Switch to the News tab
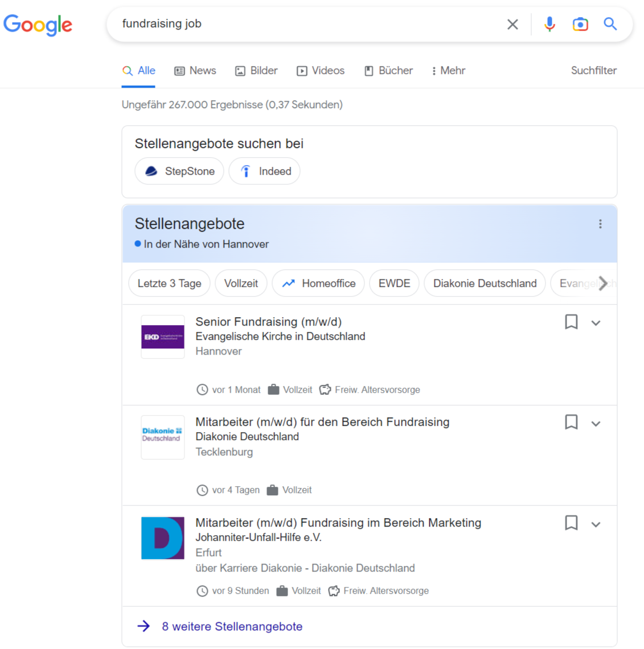This screenshot has width=644, height=649. 195,71
